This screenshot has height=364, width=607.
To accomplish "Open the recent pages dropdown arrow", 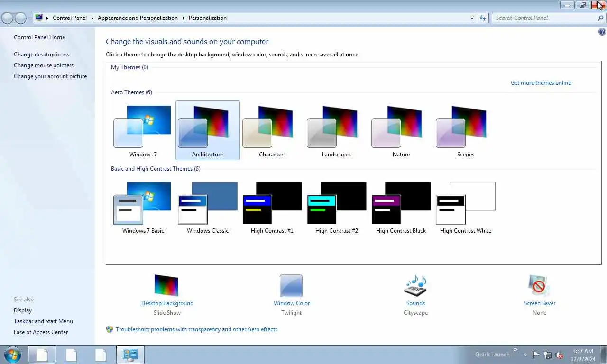I will pyautogui.click(x=30, y=18).
